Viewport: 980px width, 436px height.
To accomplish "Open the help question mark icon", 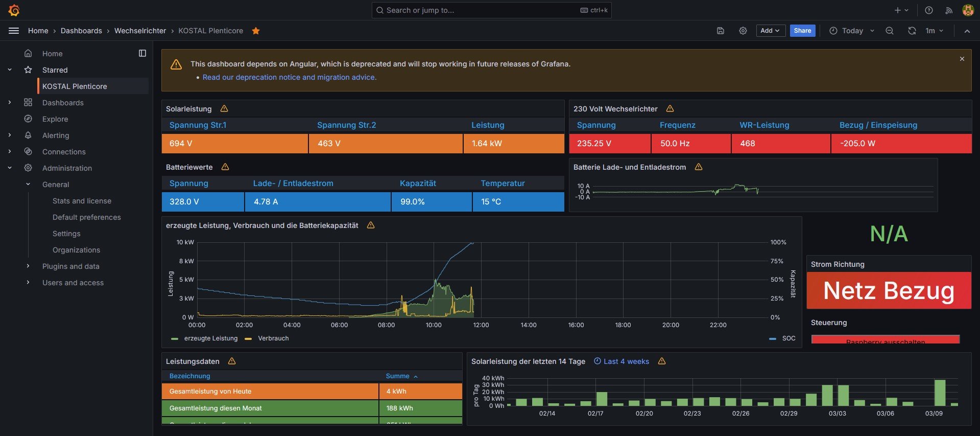I will (928, 10).
